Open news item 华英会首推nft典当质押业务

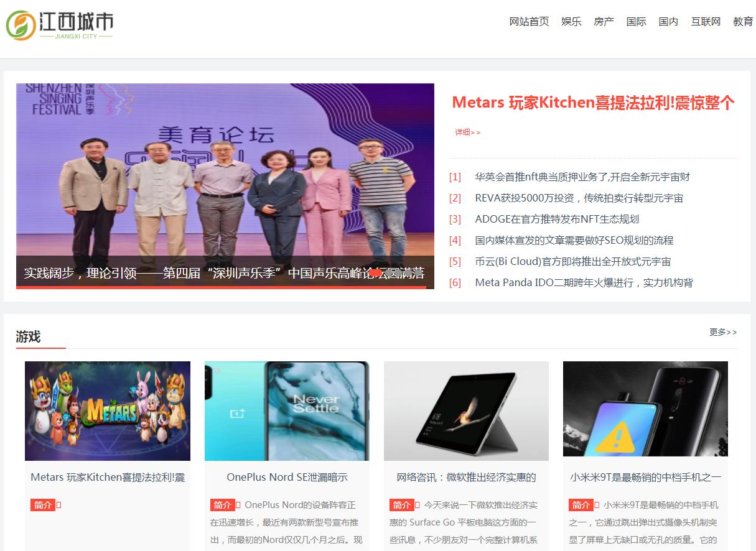click(x=582, y=177)
